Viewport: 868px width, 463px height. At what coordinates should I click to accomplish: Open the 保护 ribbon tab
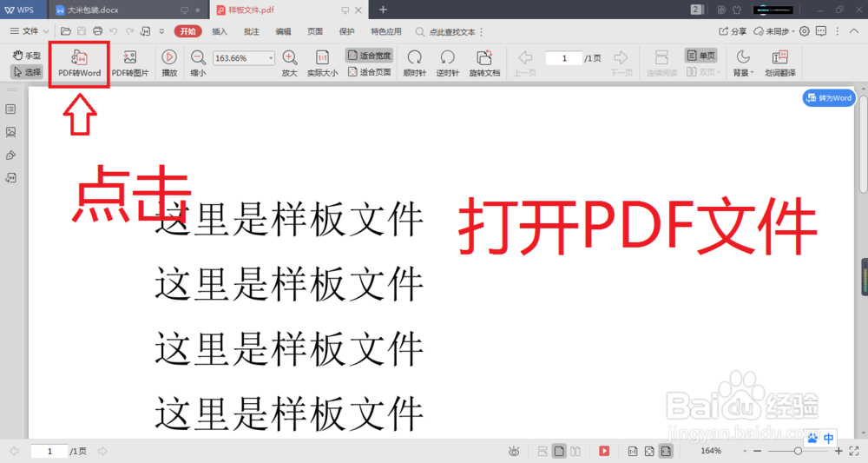click(346, 31)
